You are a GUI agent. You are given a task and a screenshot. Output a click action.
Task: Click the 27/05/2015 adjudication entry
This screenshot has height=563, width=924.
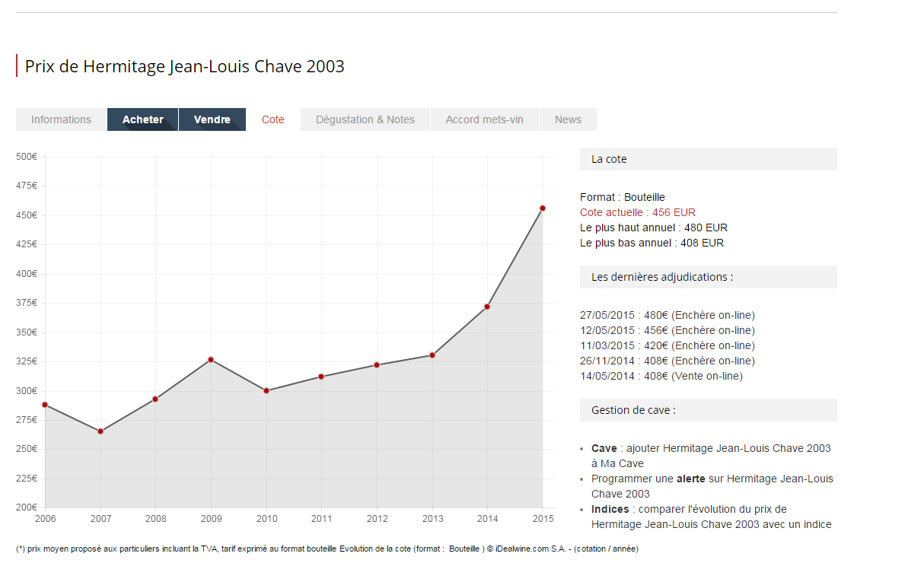pyautogui.click(x=668, y=315)
